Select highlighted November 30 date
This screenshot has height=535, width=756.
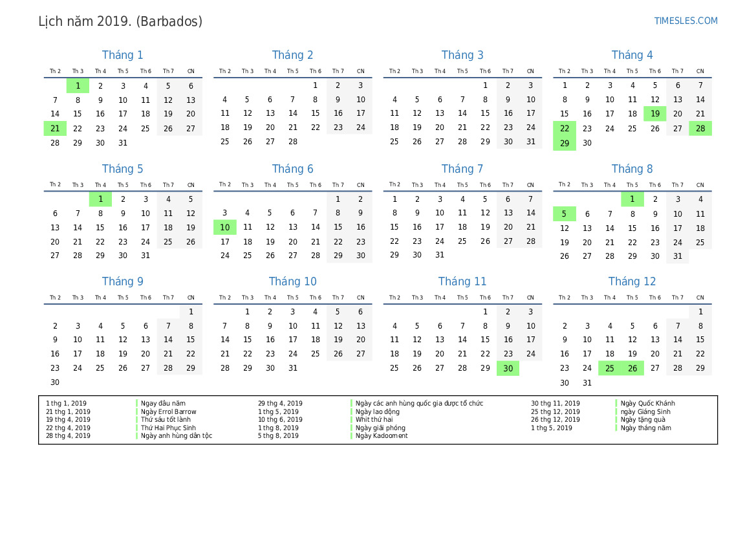coord(508,369)
